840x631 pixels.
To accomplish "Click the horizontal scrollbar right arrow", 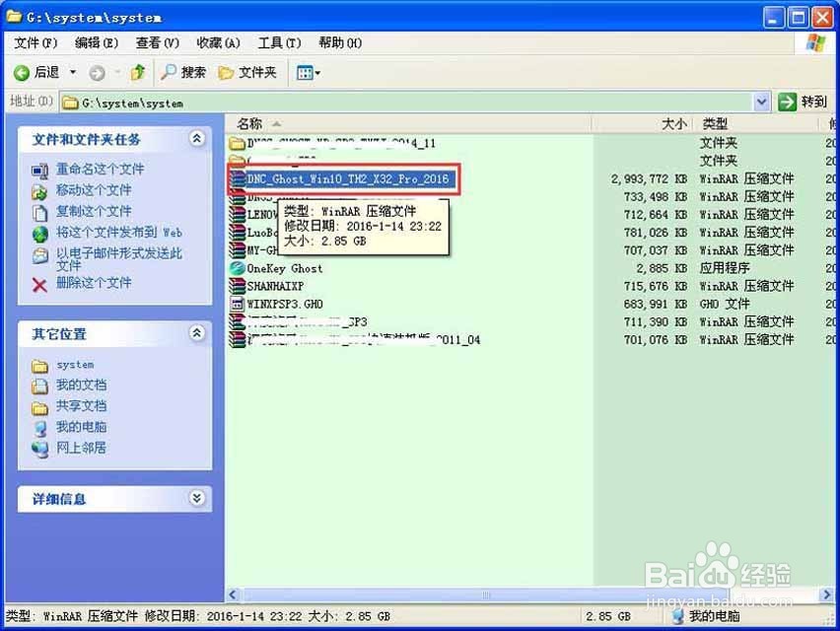I will (826, 595).
